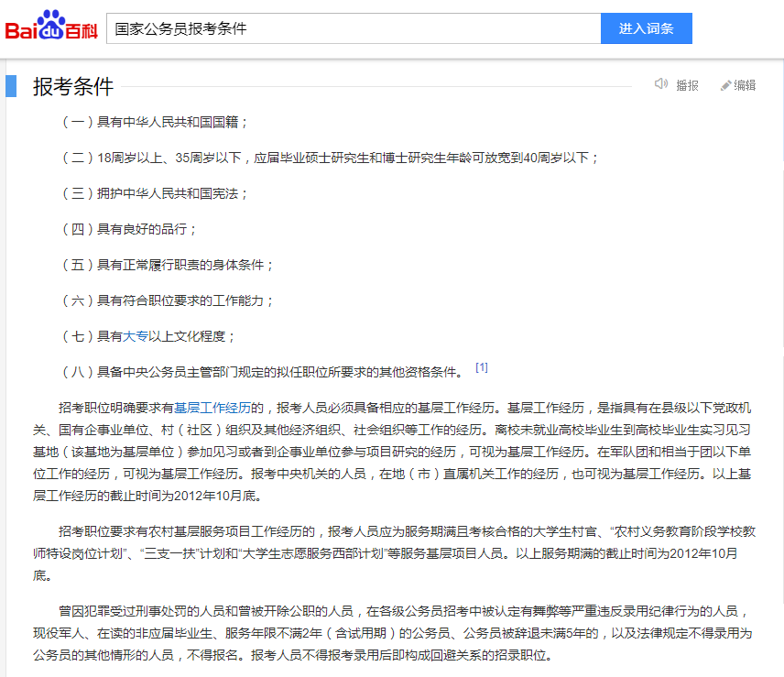Focus the search field with 国家公务员报考条件
The image size is (784, 677).
click(354, 28)
